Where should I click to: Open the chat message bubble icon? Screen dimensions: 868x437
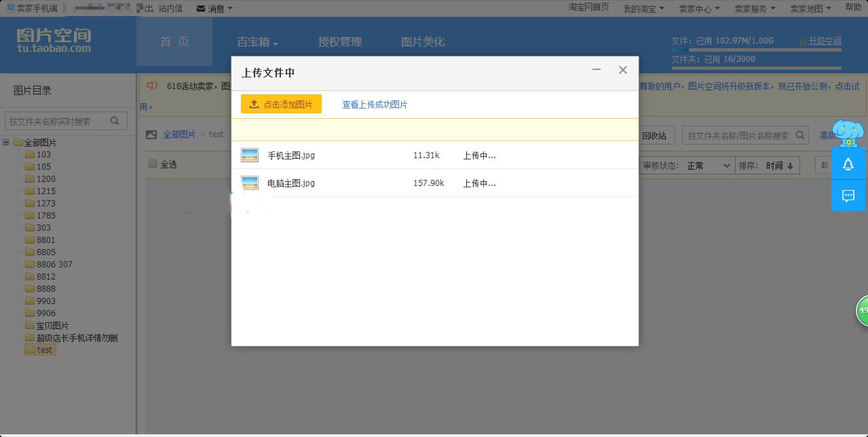coord(848,196)
